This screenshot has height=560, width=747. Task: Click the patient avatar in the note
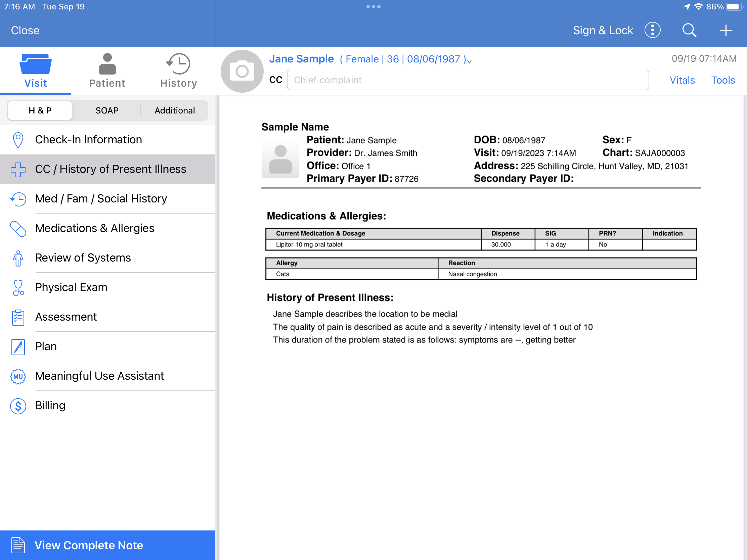coord(280,159)
